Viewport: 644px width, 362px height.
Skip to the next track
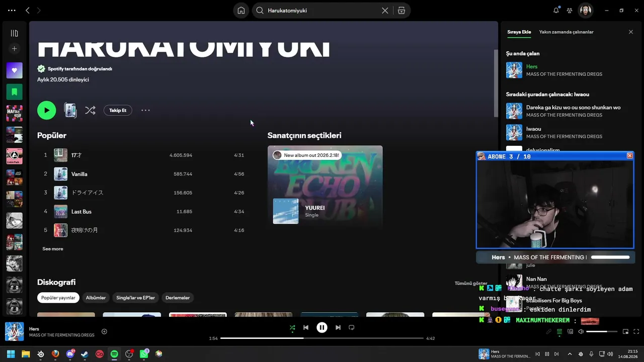pos(338,327)
